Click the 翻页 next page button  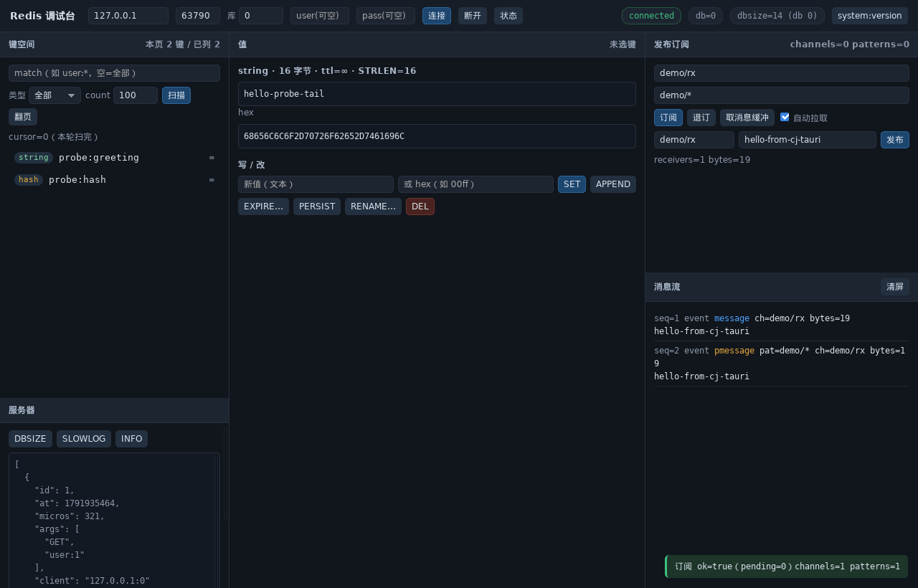pos(23,117)
